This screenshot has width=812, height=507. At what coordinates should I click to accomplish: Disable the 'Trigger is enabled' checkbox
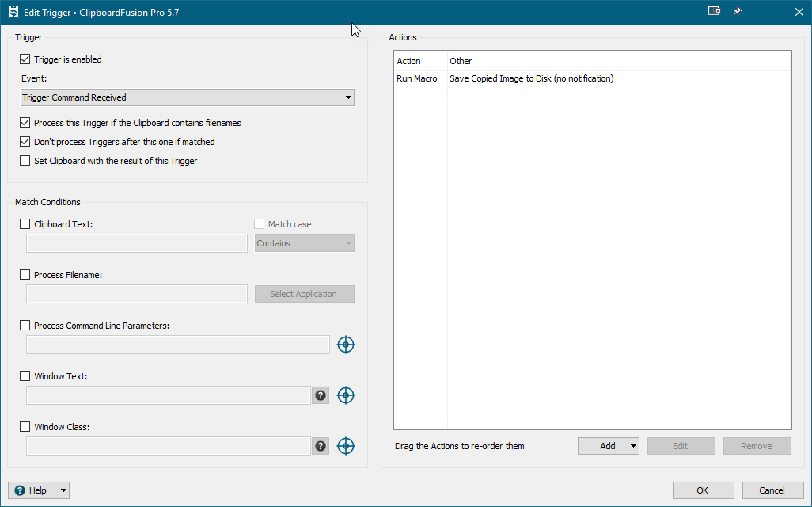click(x=25, y=59)
